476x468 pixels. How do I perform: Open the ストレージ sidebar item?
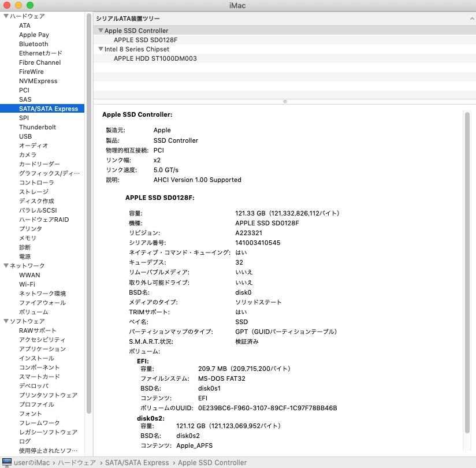pos(34,192)
